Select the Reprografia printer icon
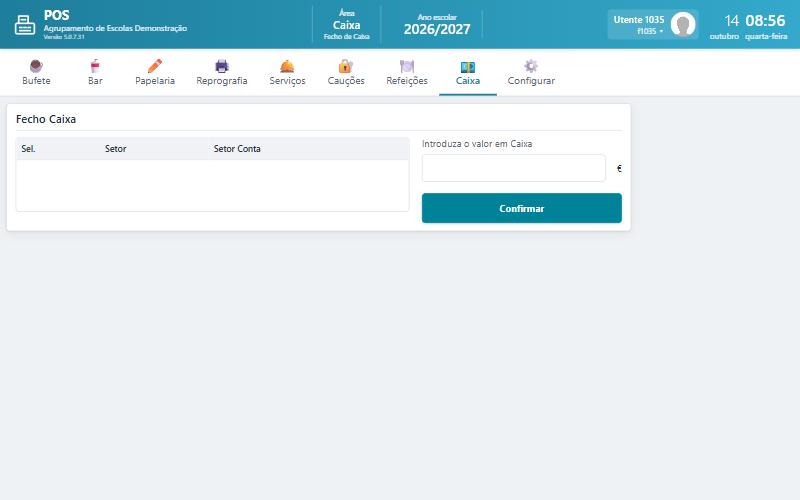 pyautogui.click(x=221, y=66)
